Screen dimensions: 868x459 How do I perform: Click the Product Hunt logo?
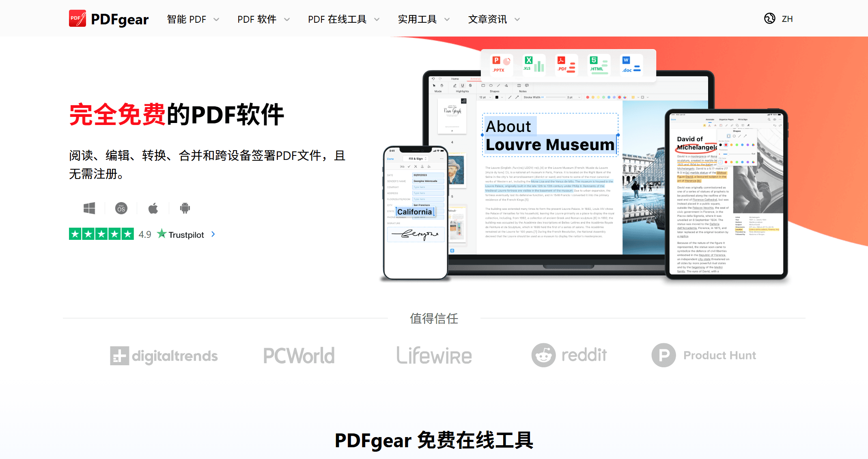tap(704, 355)
